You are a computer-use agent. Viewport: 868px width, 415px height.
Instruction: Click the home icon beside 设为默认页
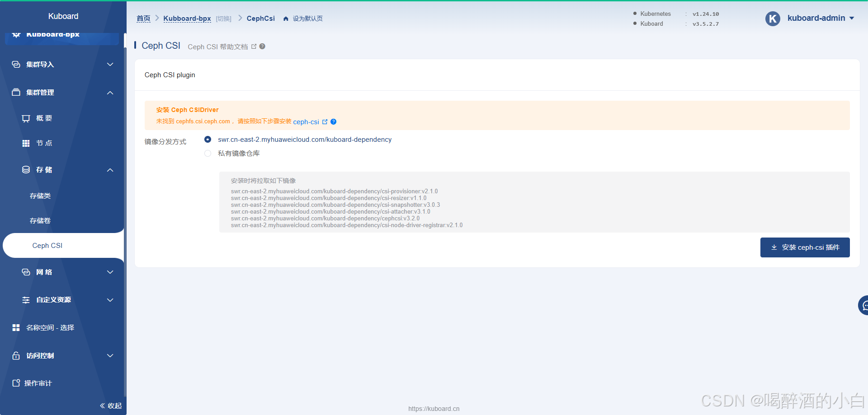tap(286, 19)
